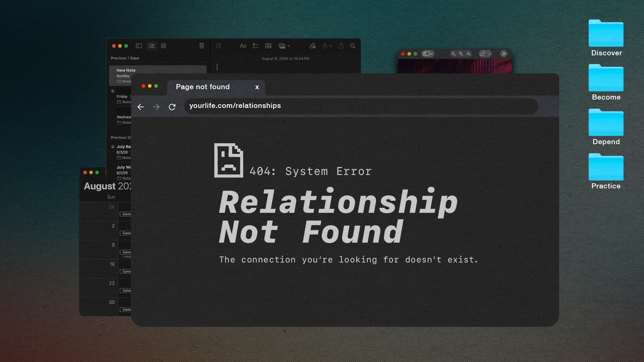Open the Aa text format menu in Notes
Screen dimensions: 644x362
tap(243, 46)
